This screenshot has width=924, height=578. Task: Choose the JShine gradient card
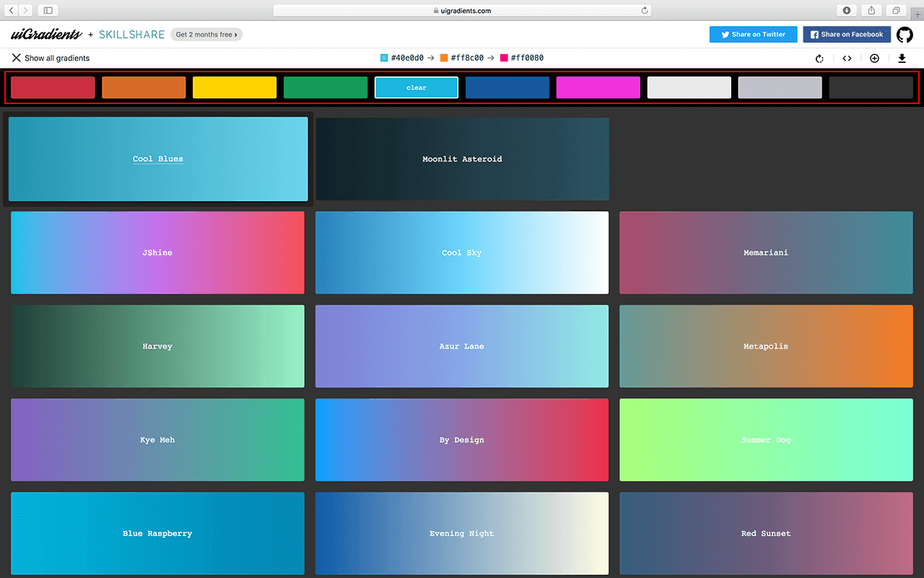[x=157, y=253]
